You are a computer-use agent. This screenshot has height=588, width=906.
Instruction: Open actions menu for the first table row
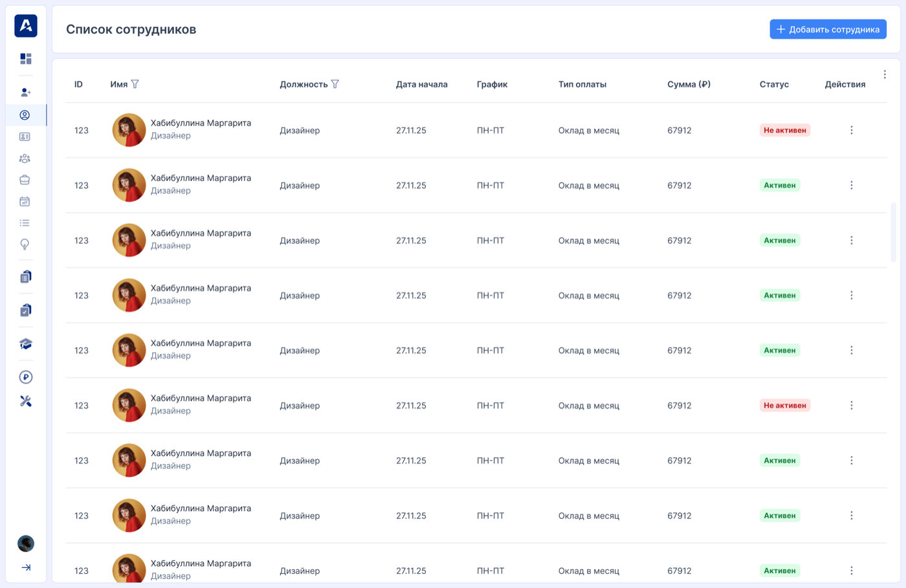(x=852, y=130)
